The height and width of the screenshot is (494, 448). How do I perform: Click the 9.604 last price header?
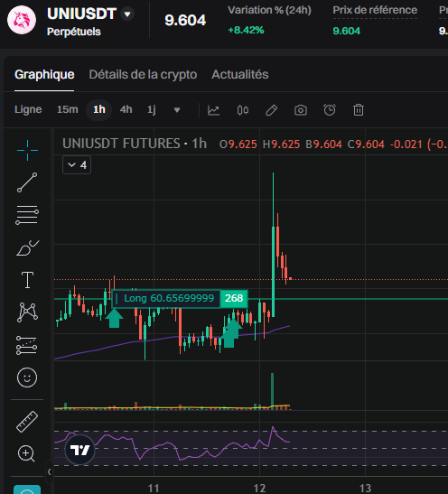tap(185, 20)
